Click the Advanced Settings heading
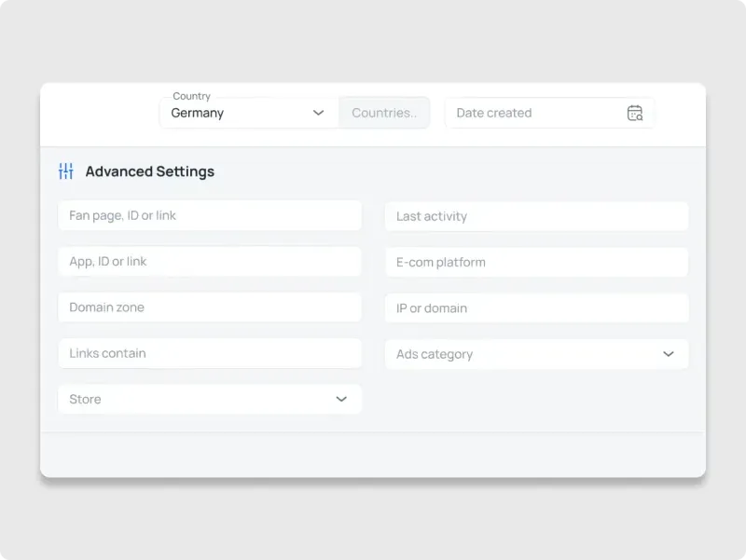 (150, 171)
